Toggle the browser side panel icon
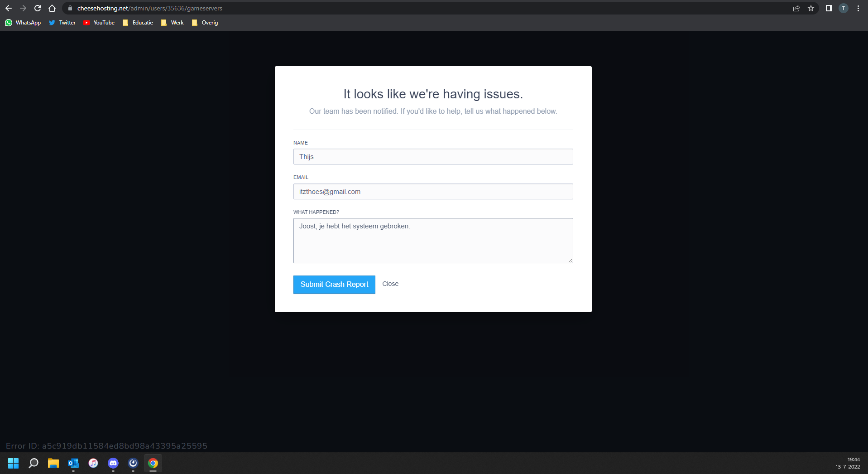The width and height of the screenshot is (868, 474). 829,8
